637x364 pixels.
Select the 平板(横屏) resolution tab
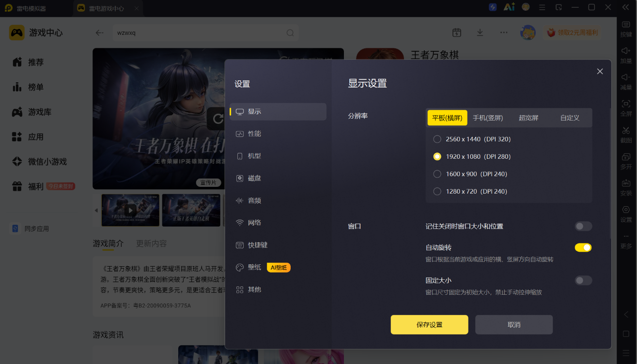[447, 118]
